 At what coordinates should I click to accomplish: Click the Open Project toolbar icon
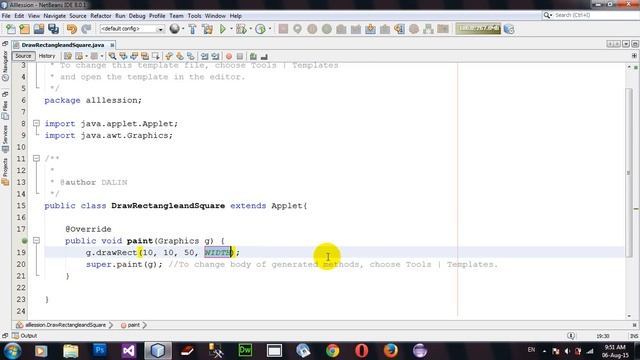point(39,29)
